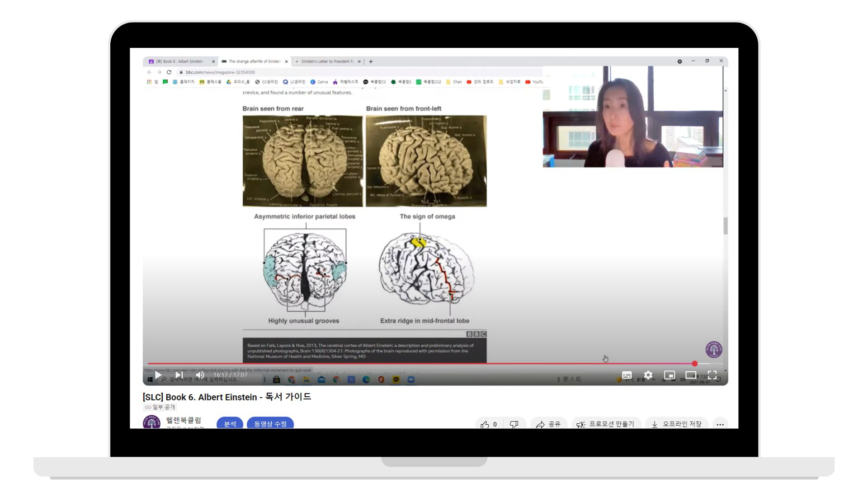Click the 'Brain seen from rear' photo
868x488 pixels.
point(302,161)
